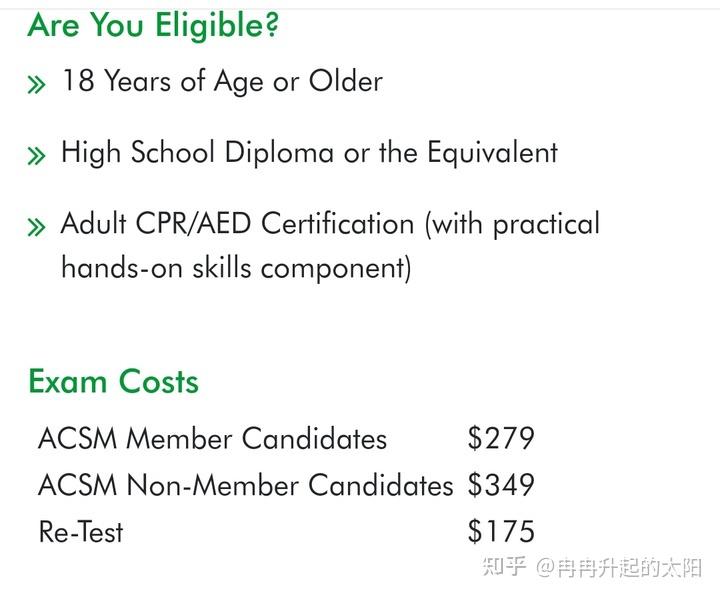Image resolution: width=720 pixels, height=597 pixels.
Task: Select High School Diploma or the Equivalent
Action: click(x=309, y=153)
